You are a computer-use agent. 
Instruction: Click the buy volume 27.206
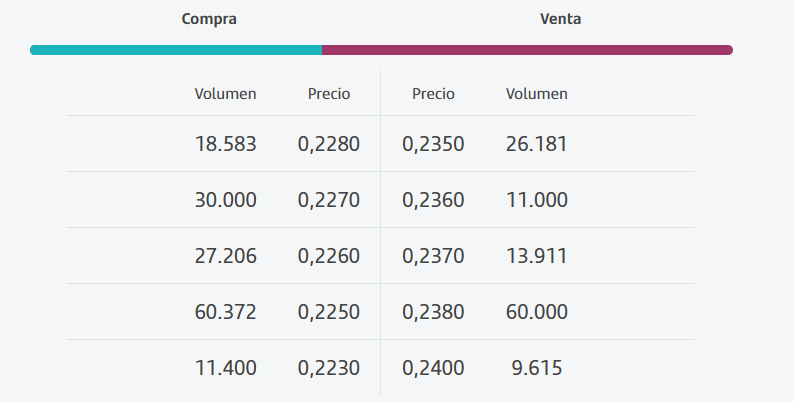point(225,256)
